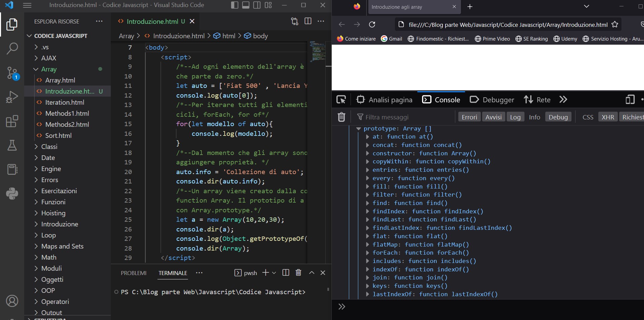Viewport: 644px width, 320px height.
Task: Toggle secondary sidebar layout button
Action: coord(257,5)
